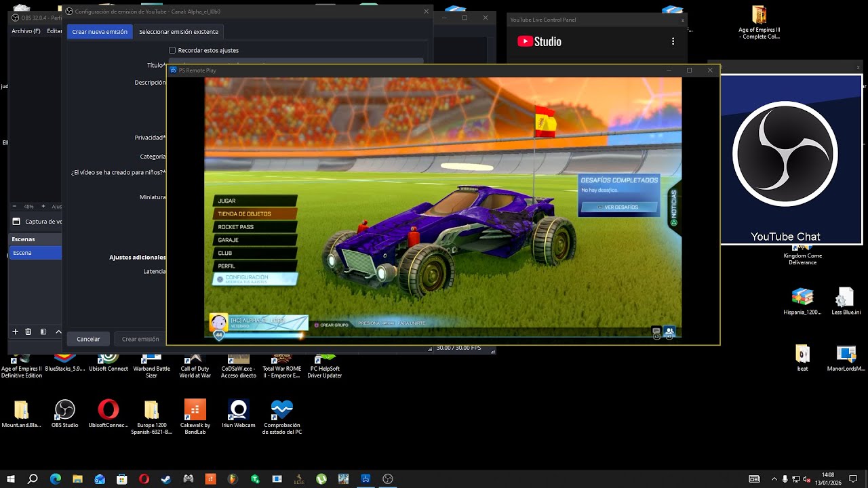
Task: Click the Cancelar button
Action: click(x=88, y=339)
